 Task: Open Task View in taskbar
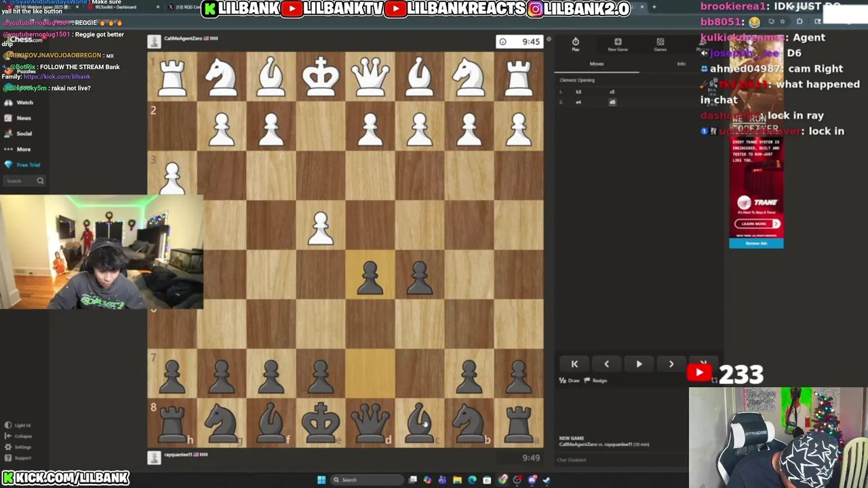412,480
